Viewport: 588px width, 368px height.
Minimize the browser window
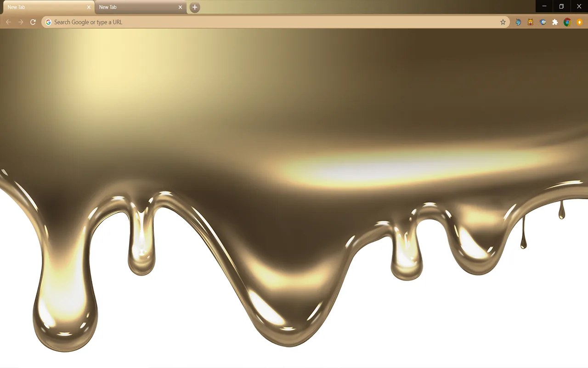click(x=544, y=6)
